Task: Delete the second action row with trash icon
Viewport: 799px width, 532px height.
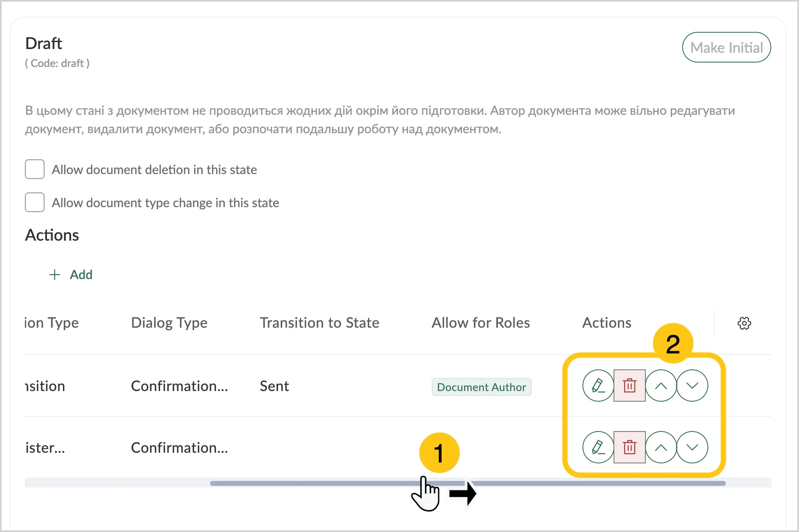Action: [629, 447]
